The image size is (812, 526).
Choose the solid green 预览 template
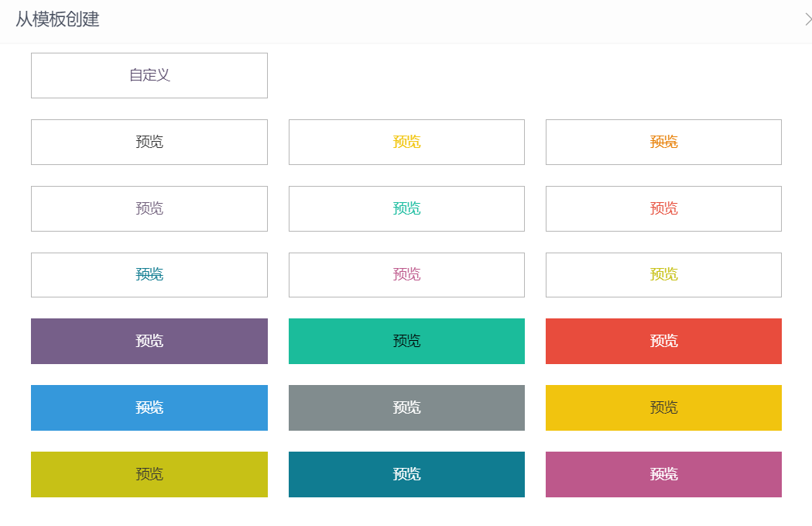pos(406,341)
